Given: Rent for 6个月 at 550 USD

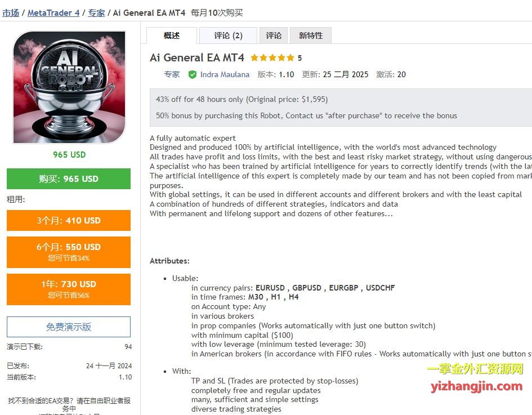Looking at the screenshot, I should click(x=69, y=252).
